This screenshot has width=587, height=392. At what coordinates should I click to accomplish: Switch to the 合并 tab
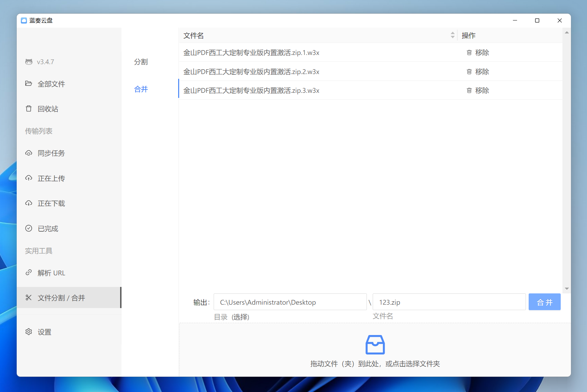(x=141, y=89)
